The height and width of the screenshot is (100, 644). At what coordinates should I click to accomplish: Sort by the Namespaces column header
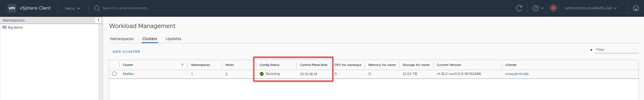pyautogui.click(x=200, y=65)
